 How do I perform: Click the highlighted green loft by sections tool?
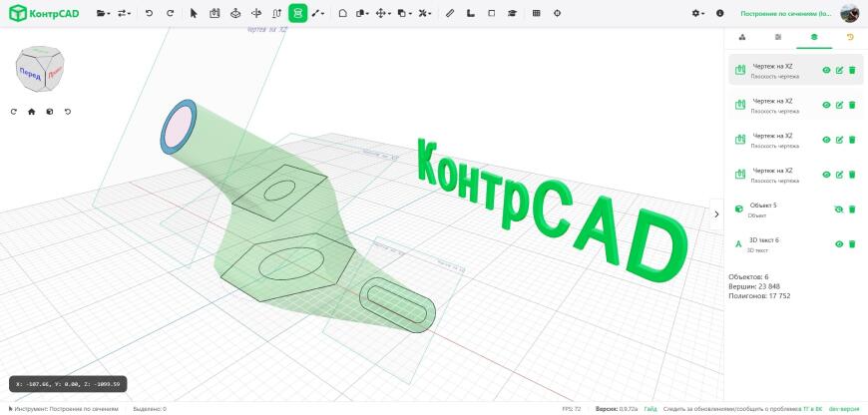[298, 13]
